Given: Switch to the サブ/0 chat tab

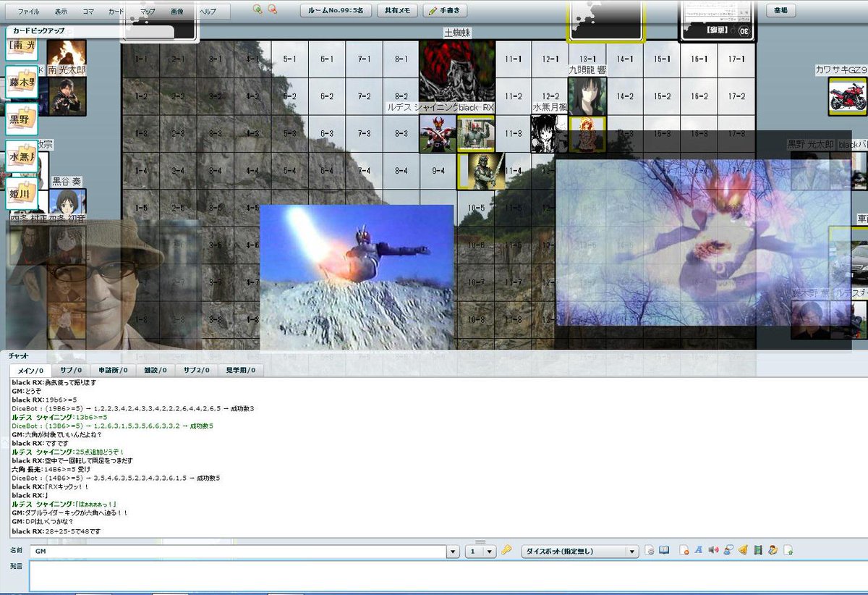Looking at the screenshot, I should tap(70, 370).
